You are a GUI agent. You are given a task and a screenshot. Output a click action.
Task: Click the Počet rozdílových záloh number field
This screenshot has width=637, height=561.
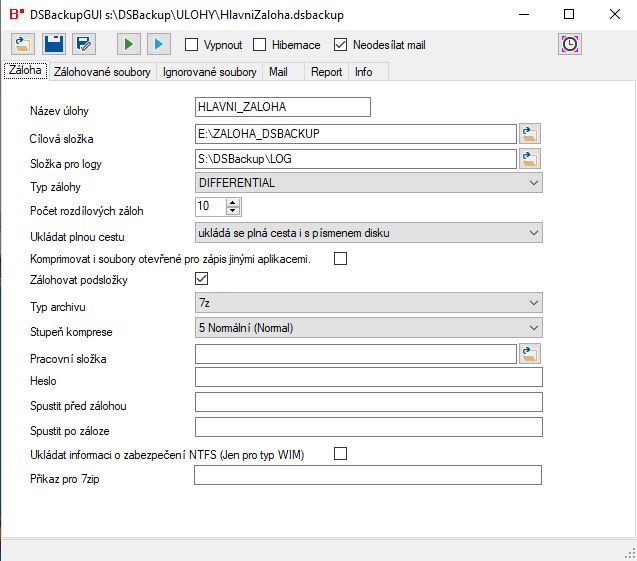210,206
